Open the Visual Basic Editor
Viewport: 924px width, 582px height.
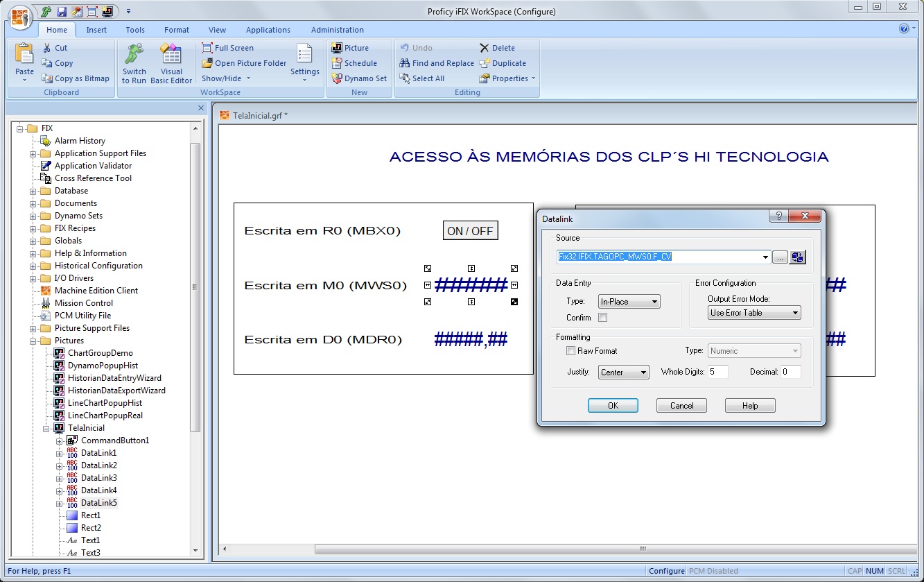click(x=171, y=63)
